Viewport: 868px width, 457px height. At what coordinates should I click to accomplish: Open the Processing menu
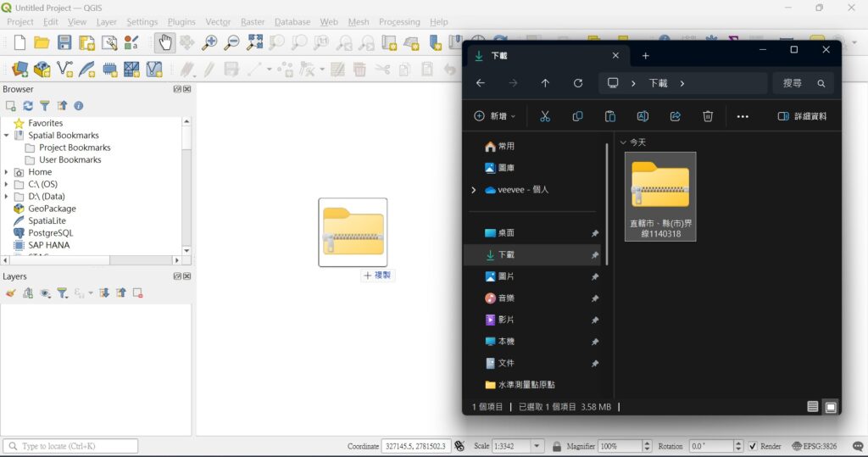point(399,21)
